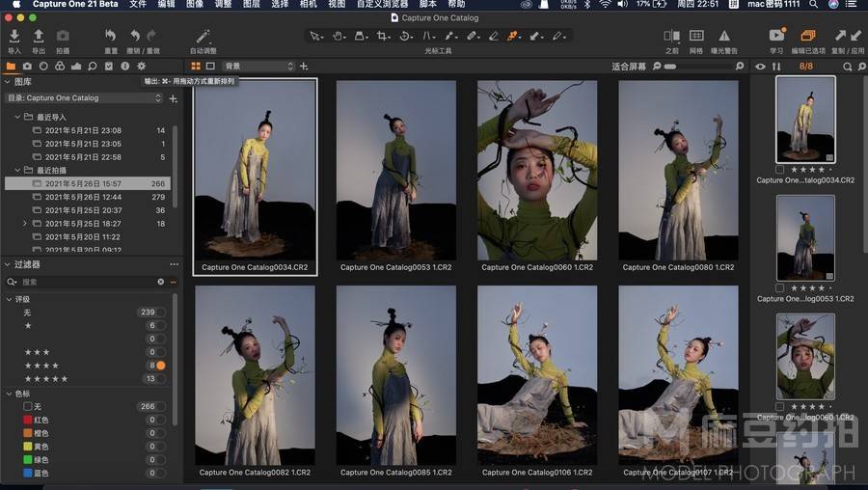Toggle the five-star rating filter dot
This screenshot has height=490, width=868.
pyautogui.click(x=160, y=379)
